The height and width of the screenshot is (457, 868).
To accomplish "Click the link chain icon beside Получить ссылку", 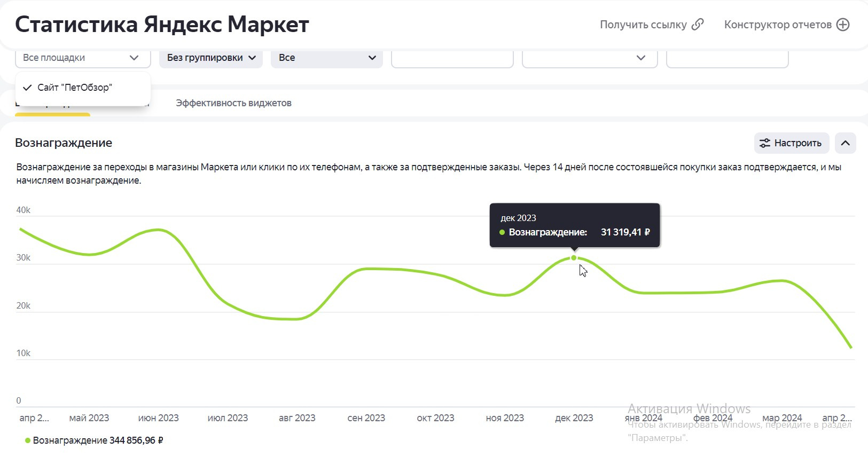I will click(x=698, y=25).
